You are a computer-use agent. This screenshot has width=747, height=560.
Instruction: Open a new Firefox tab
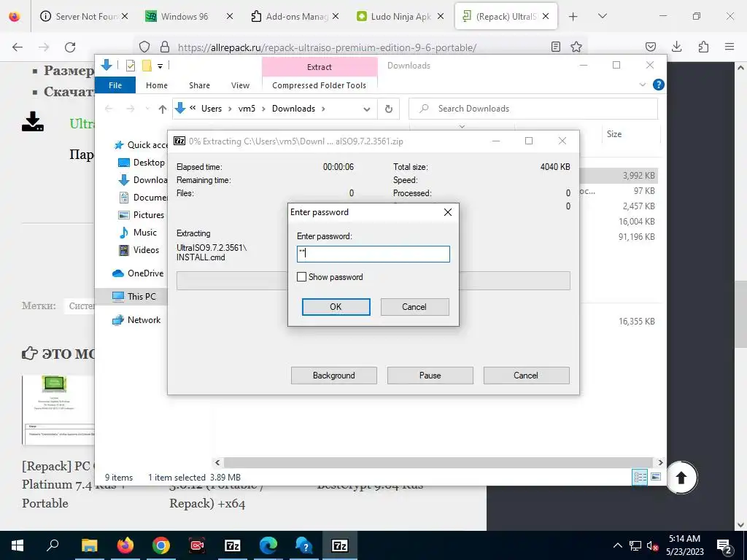[x=573, y=17]
